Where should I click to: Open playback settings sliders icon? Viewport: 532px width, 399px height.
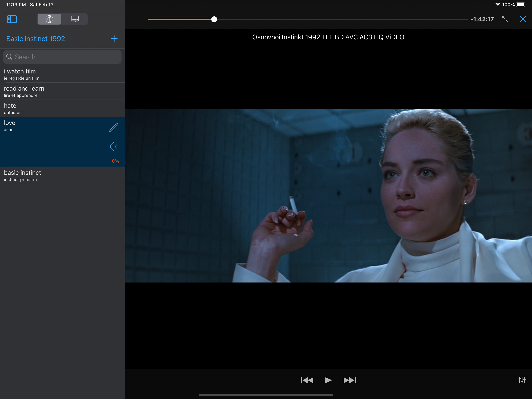[522, 380]
